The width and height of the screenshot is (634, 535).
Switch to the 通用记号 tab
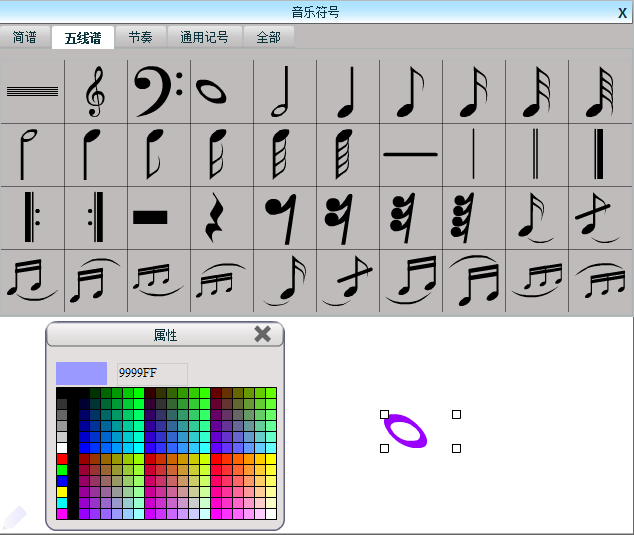point(204,37)
